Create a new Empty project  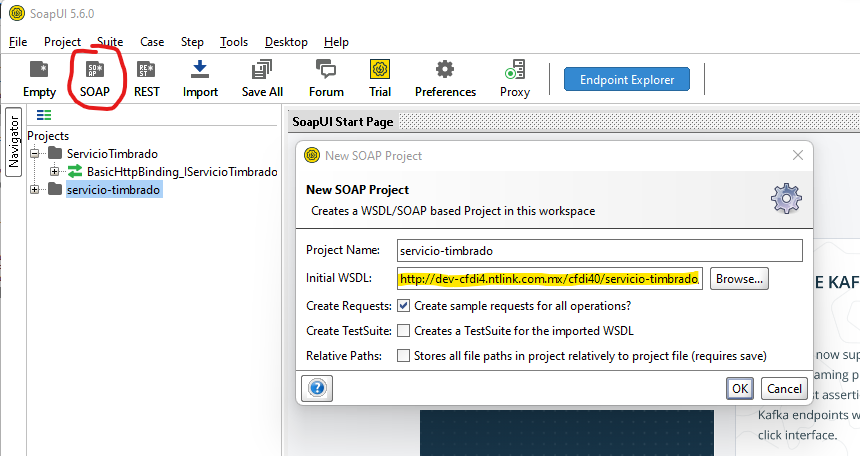[39, 80]
